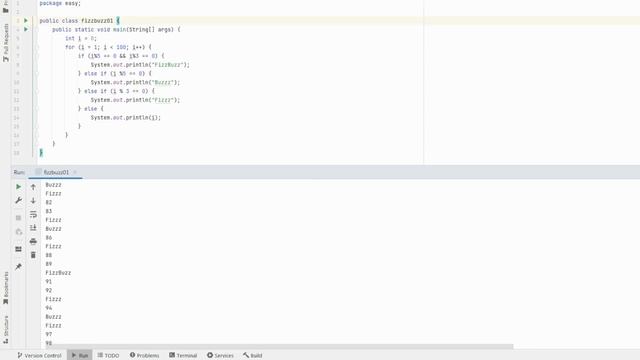The height and width of the screenshot is (360, 640).
Task: Clear console output with the trash icon
Action: (33, 255)
